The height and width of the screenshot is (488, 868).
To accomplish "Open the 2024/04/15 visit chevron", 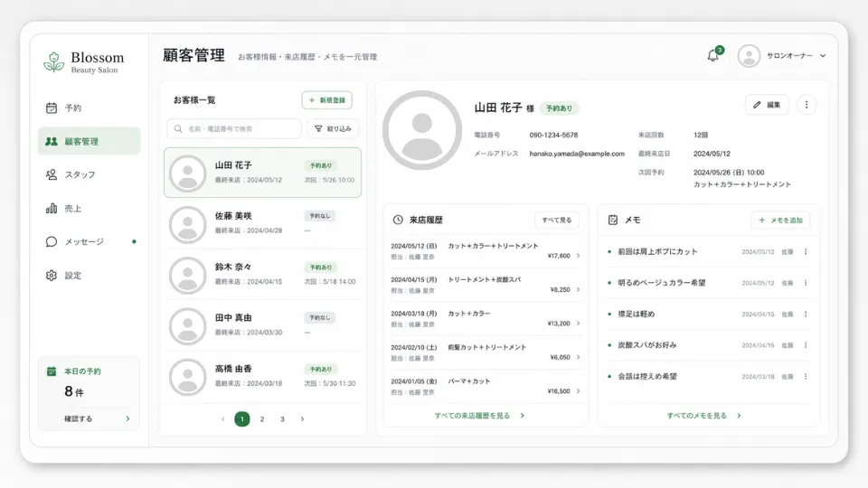I will tap(578, 289).
